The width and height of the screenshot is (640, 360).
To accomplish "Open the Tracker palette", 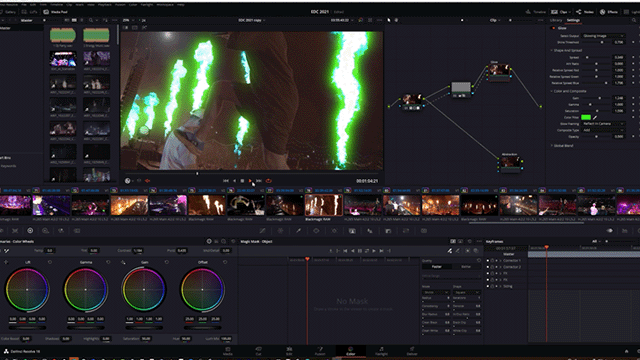I will click(334, 231).
